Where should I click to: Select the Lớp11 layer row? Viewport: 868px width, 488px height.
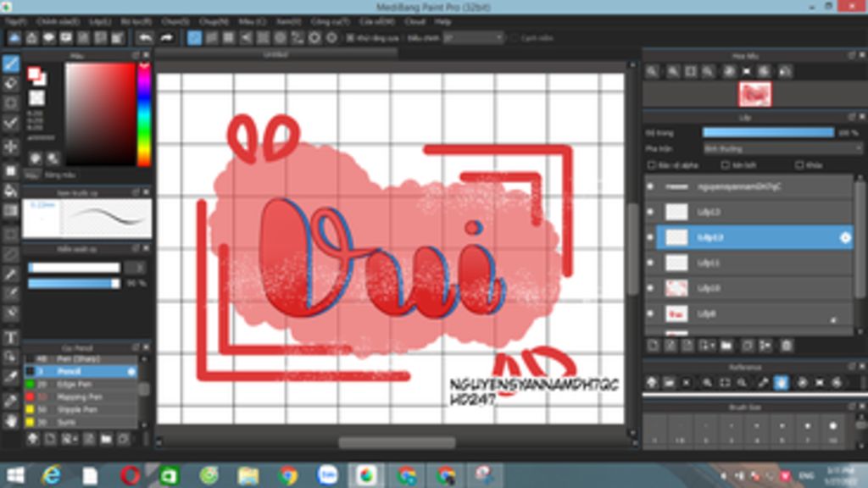click(x=754, y=263)
